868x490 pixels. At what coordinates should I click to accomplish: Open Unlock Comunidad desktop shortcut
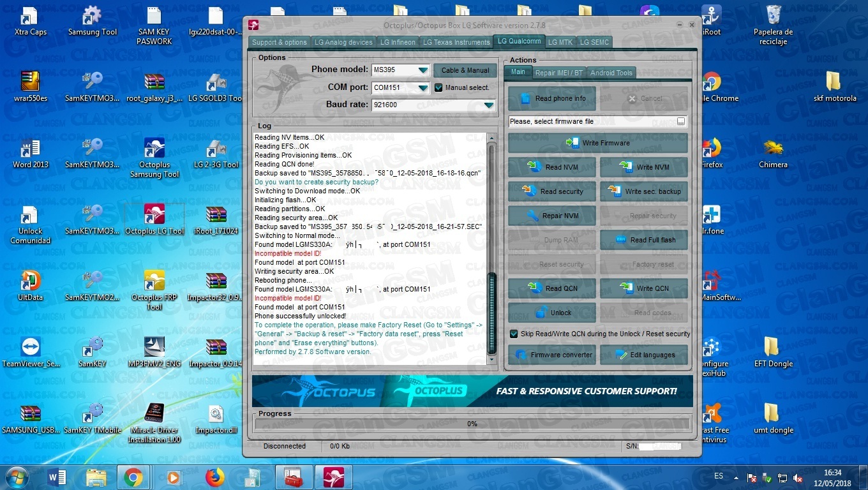[30, 225]
